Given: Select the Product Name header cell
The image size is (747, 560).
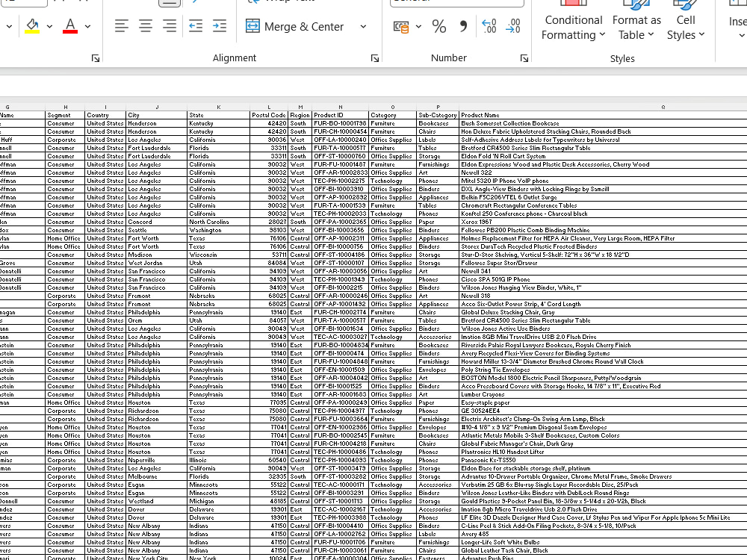Looking at the screenshot, I should tap(603, 115).
